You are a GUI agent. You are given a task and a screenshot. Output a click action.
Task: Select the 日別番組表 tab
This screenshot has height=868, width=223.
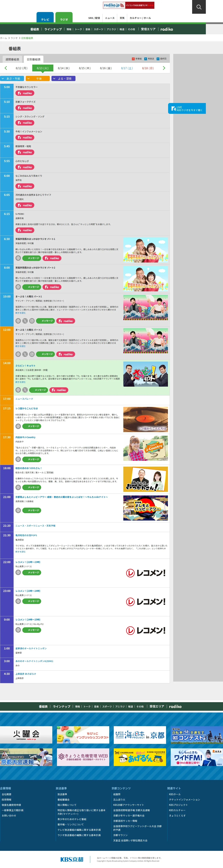(34, 59)
